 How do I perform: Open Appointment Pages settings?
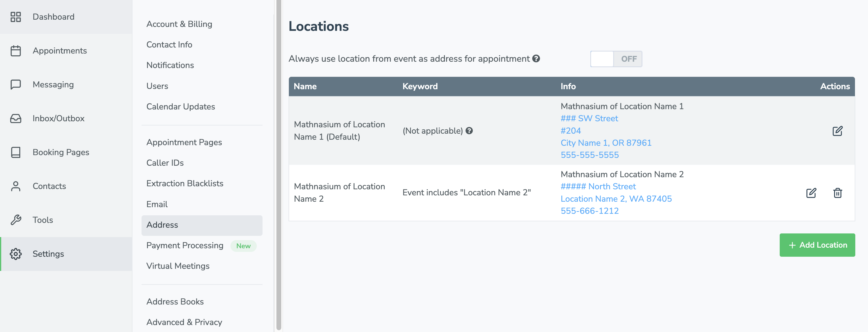click(x=184, y=142)
